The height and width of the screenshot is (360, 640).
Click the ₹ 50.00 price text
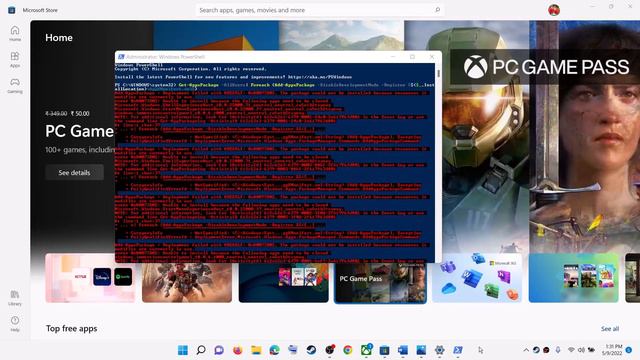(x=80, y=113)
